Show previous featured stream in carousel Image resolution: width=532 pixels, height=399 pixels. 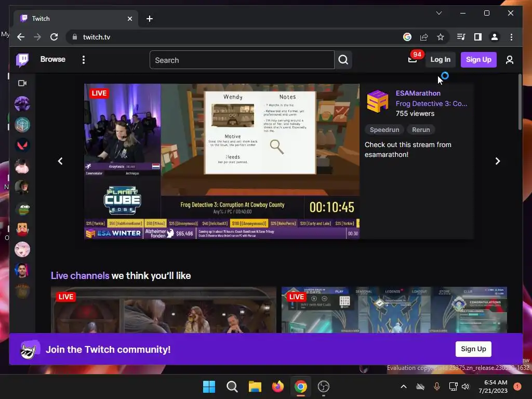[x=60, y=161]
